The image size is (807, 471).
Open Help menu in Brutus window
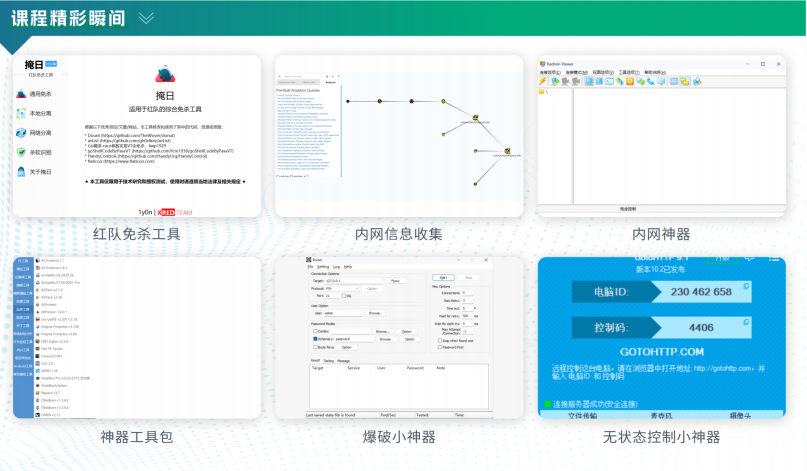coord(348,267)
